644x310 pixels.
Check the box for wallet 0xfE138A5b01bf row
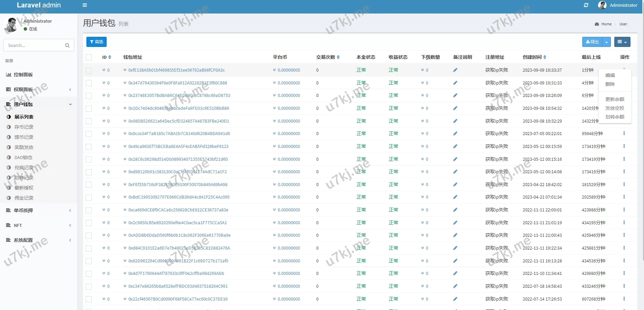[x=89, y=70]
